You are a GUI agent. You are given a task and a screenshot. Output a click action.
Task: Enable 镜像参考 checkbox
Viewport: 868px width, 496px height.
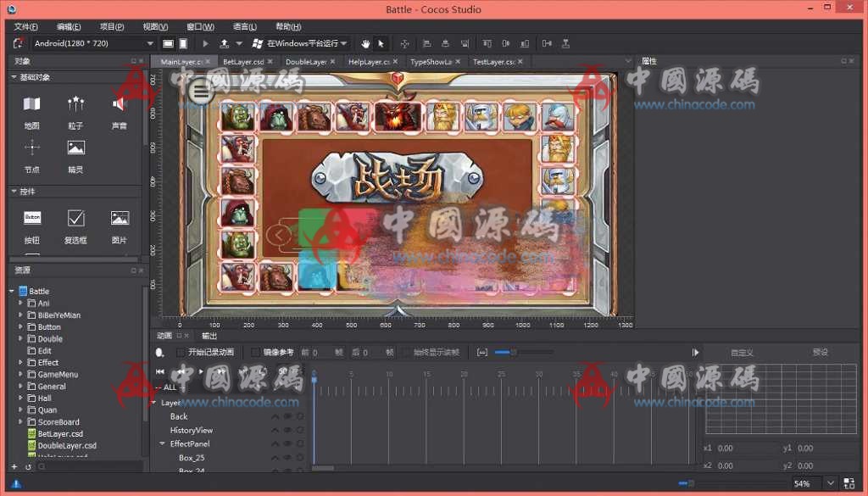click(x=255, y=352)
